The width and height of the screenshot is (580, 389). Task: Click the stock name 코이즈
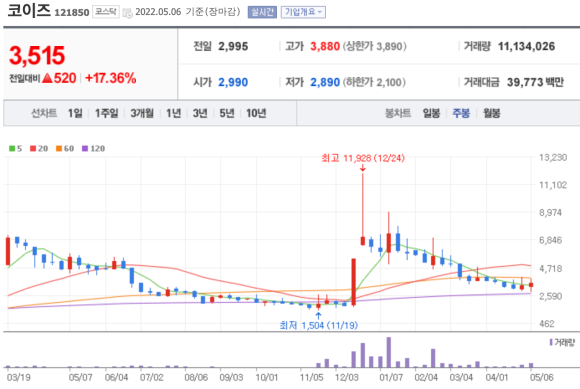pos(29,11)
